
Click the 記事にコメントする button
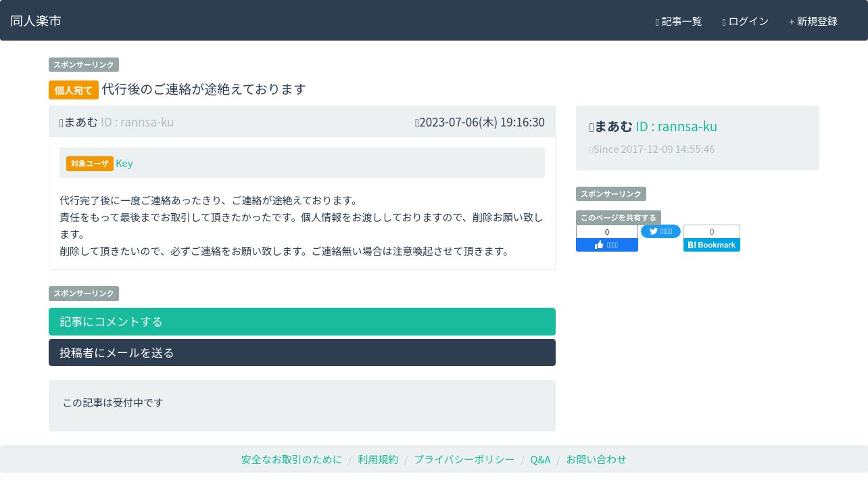point(302,321)
